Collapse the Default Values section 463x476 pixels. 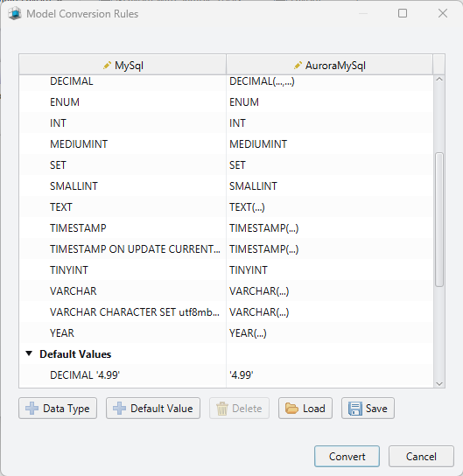tap(29, 353)
